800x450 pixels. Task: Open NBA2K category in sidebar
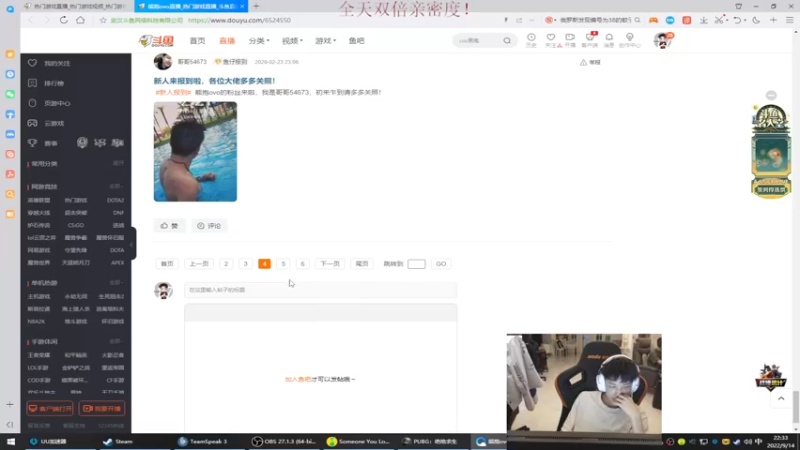click(36, 321)
